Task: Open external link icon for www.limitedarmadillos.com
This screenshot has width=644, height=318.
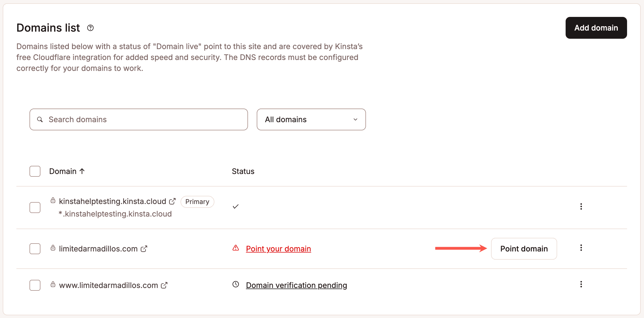Action: point(164,285)
